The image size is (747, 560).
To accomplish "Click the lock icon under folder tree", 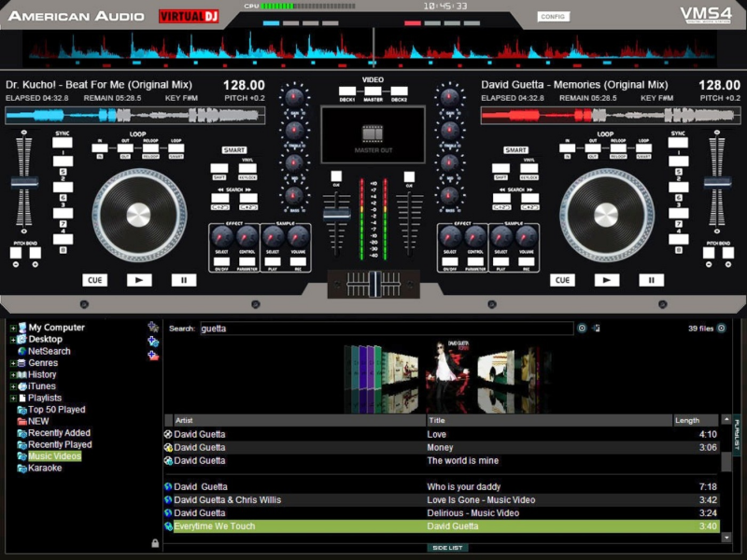I will tap(155, 543).
